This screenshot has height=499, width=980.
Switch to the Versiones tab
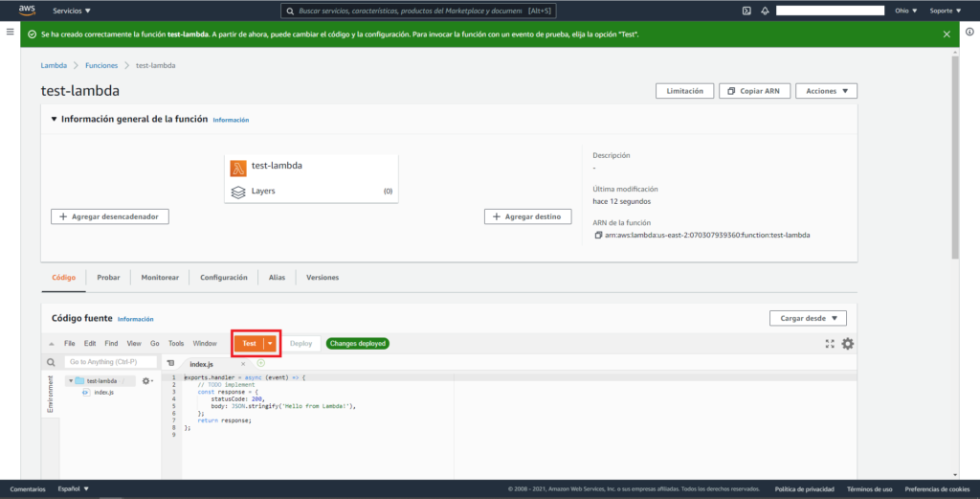323,277
